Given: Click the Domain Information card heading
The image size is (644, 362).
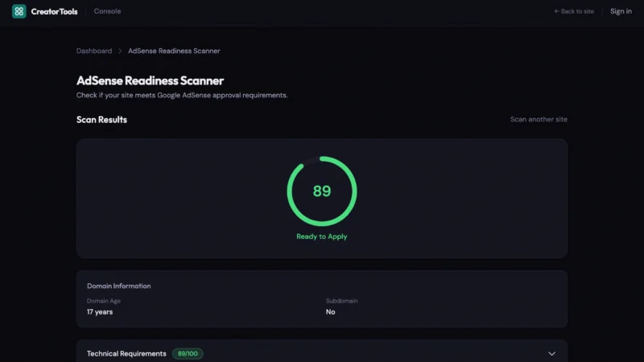Looking at the screenshot, I should (x=118, y=286).
